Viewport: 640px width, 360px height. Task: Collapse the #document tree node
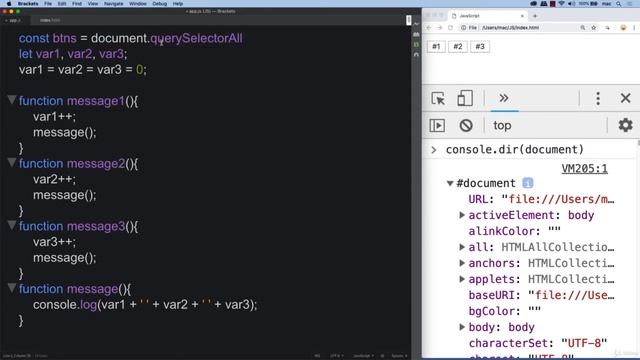point(450,183)
